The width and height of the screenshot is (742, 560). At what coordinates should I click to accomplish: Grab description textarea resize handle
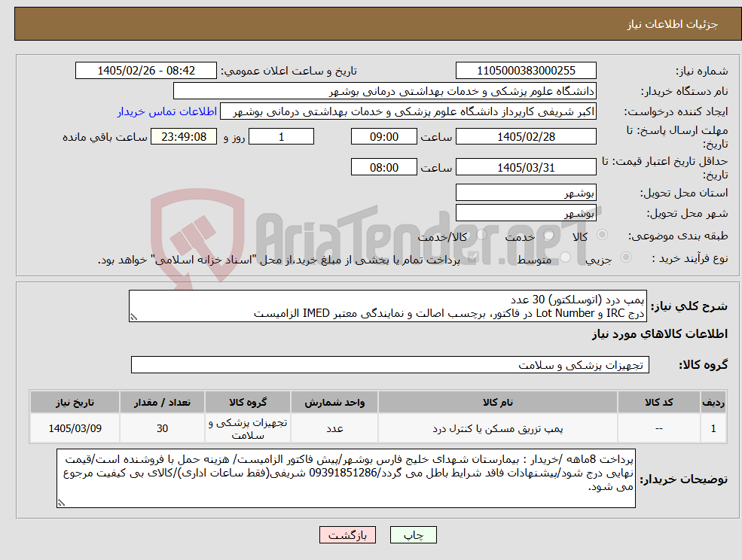pos(133,318)
